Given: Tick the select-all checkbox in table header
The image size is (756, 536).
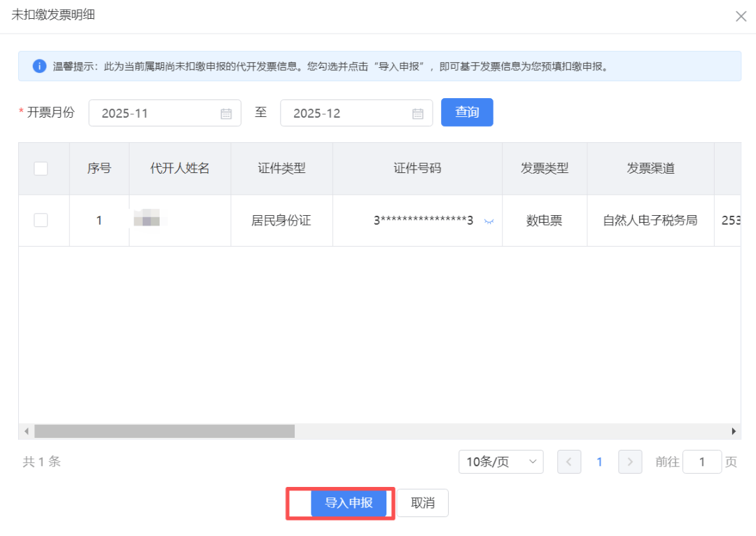Looking at the screenshot, I should click(41, 168).
